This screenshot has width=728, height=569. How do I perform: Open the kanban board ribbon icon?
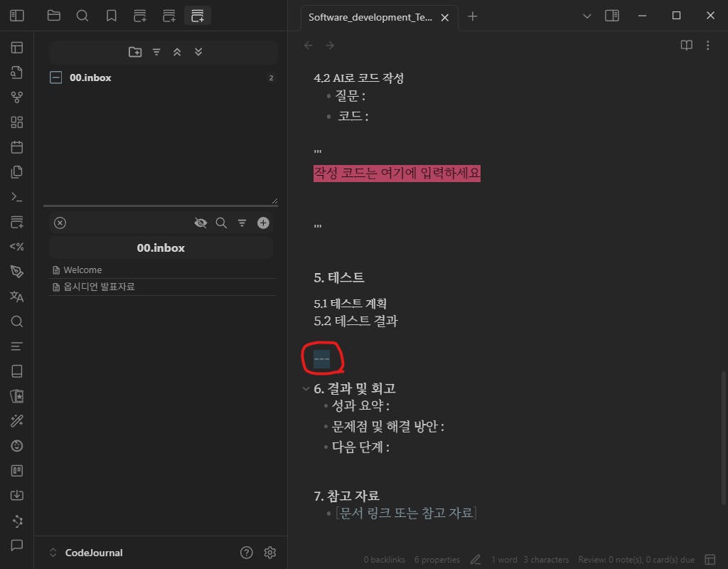[x=17, y=471]
